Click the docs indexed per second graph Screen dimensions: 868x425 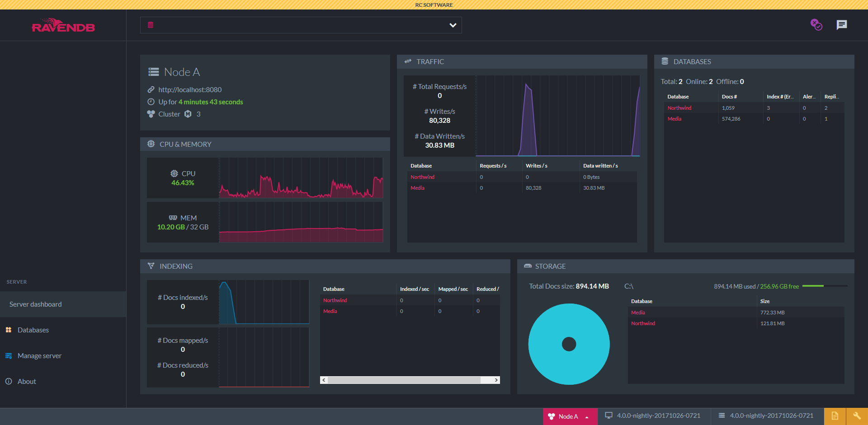[x=264, y=302]
